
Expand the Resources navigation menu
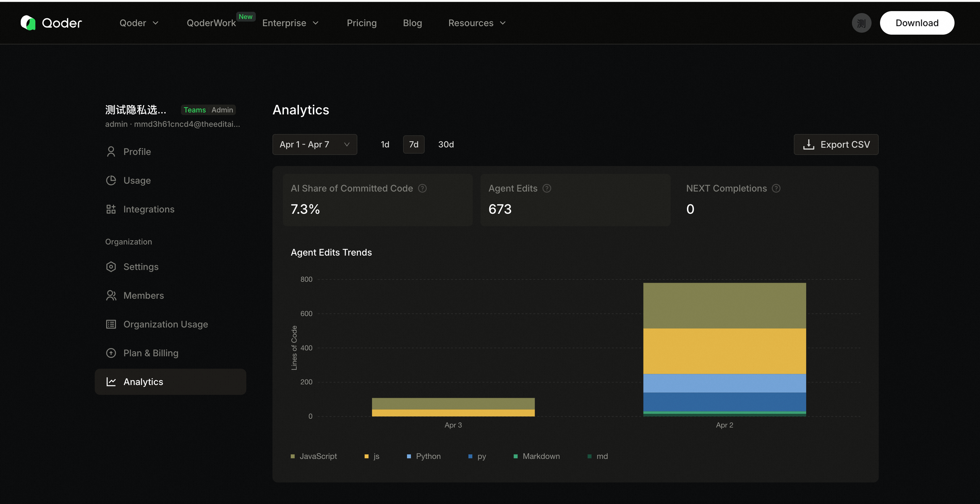(477, 23)
